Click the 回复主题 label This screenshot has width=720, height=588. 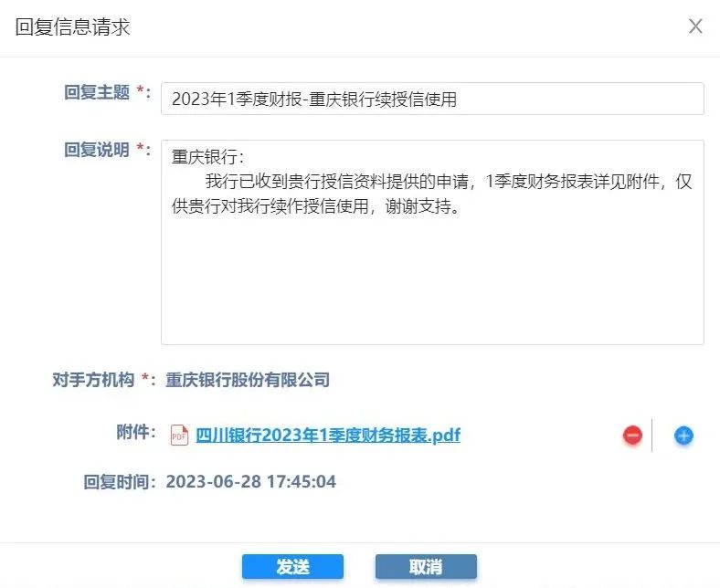[x=97, y=92]
